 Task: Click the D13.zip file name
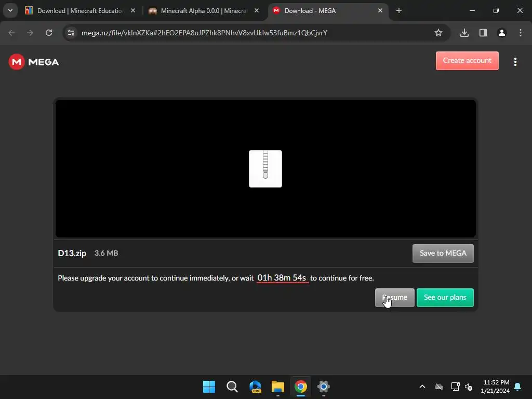72,253
